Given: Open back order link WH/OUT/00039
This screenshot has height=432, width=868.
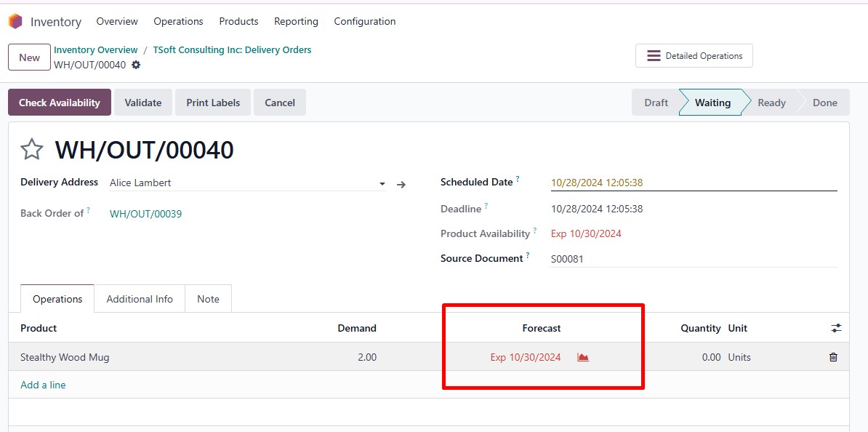Looking at the screenshot, I should point(145,214).
